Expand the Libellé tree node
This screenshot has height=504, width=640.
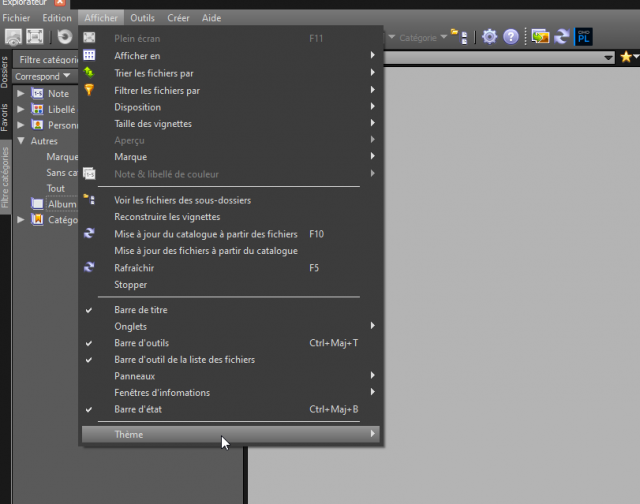(x=20, y=109)
